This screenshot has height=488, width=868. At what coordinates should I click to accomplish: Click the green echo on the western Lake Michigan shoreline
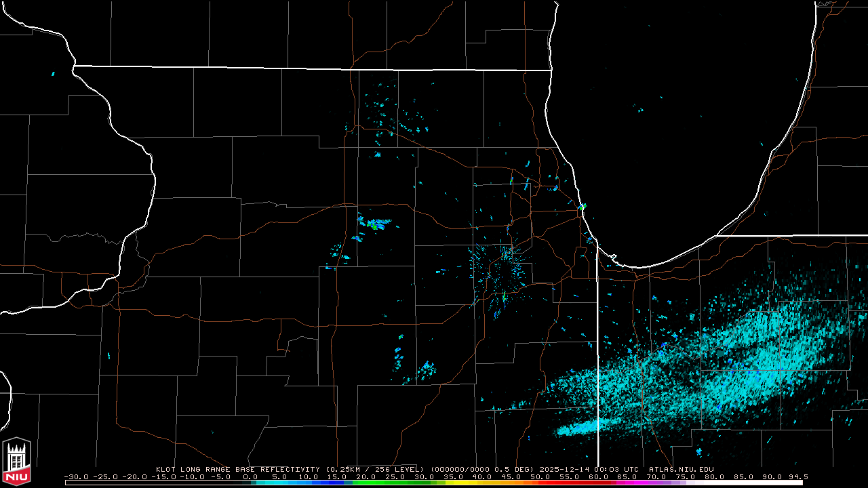coord(582,206)
